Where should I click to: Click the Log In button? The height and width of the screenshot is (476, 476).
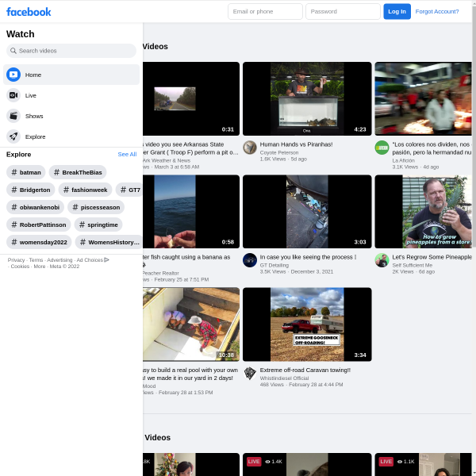(x=397, y=12)
